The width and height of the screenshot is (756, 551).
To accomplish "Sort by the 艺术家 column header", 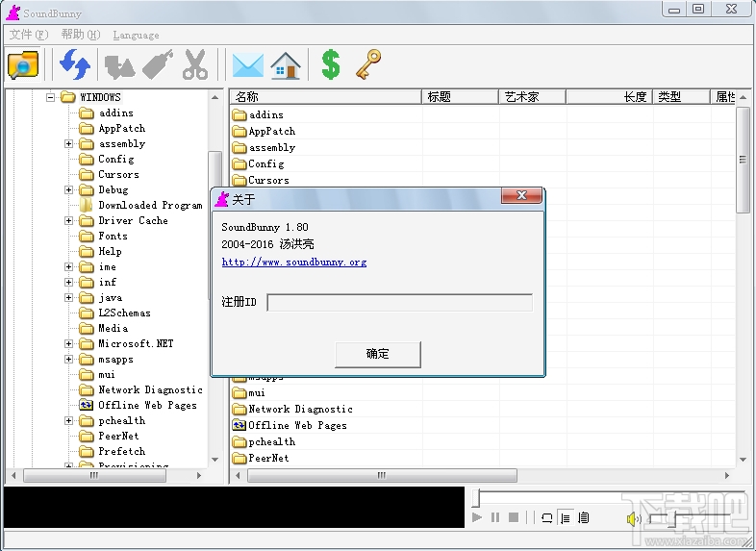I will coord(532,97).
